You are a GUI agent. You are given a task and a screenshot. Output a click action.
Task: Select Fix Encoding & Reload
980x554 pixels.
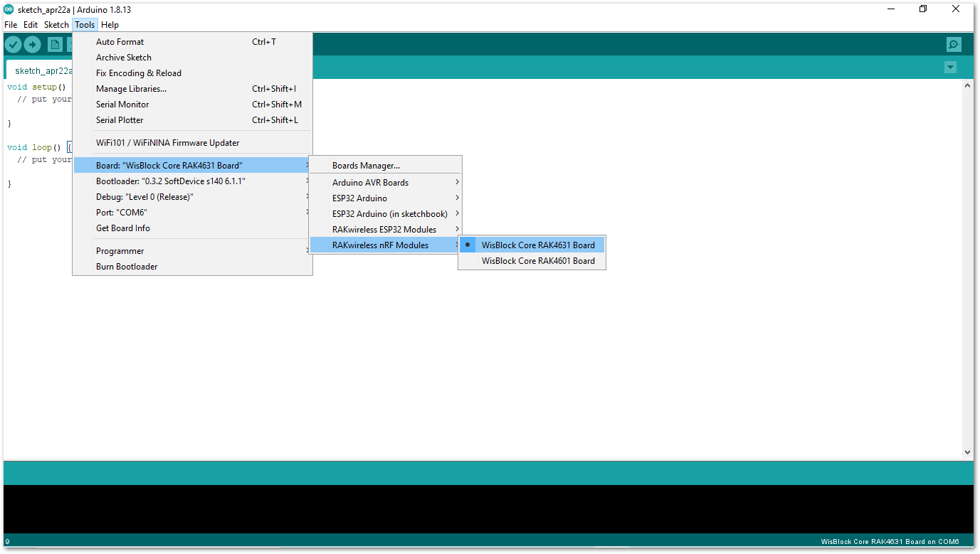coord(192,73)
